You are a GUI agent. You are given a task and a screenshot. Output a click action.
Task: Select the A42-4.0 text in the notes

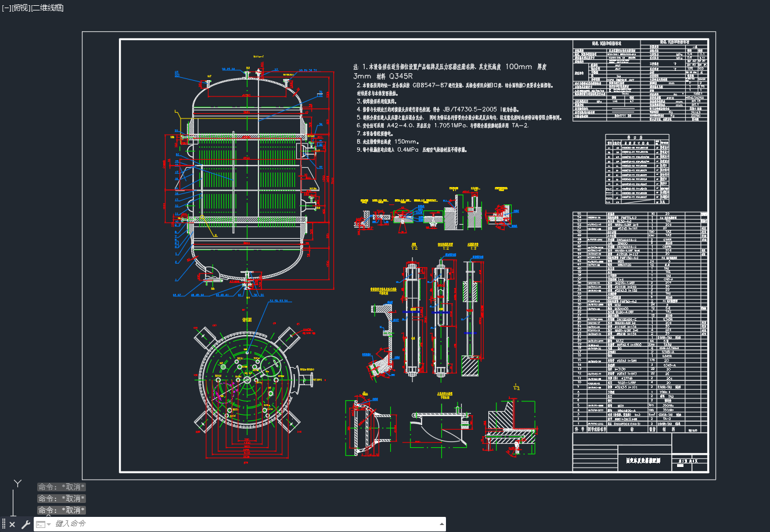399,125
